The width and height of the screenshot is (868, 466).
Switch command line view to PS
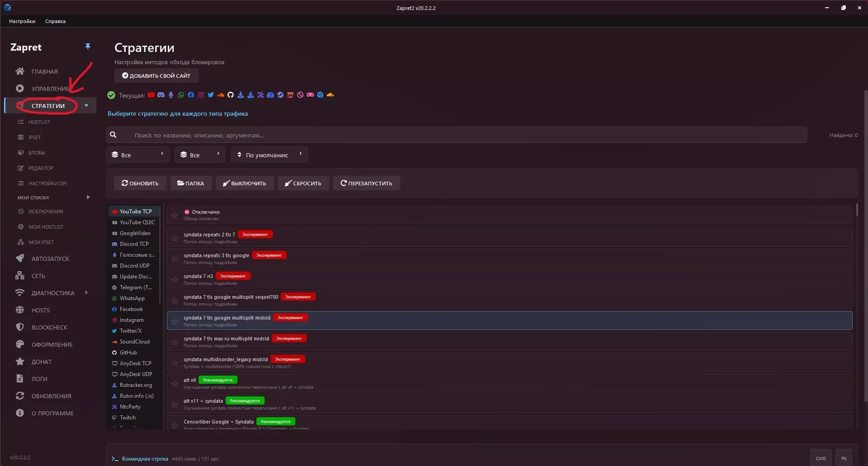(x=844, y=458)
